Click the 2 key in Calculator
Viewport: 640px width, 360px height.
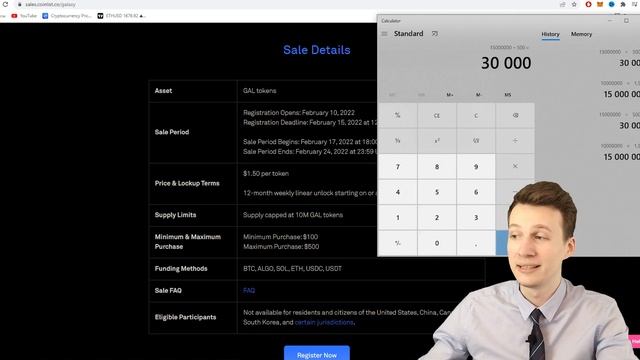(437, 218)
